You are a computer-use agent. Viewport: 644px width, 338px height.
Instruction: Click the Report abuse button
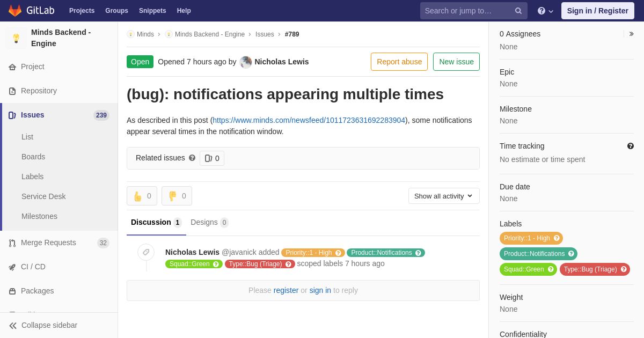[399, 62]
